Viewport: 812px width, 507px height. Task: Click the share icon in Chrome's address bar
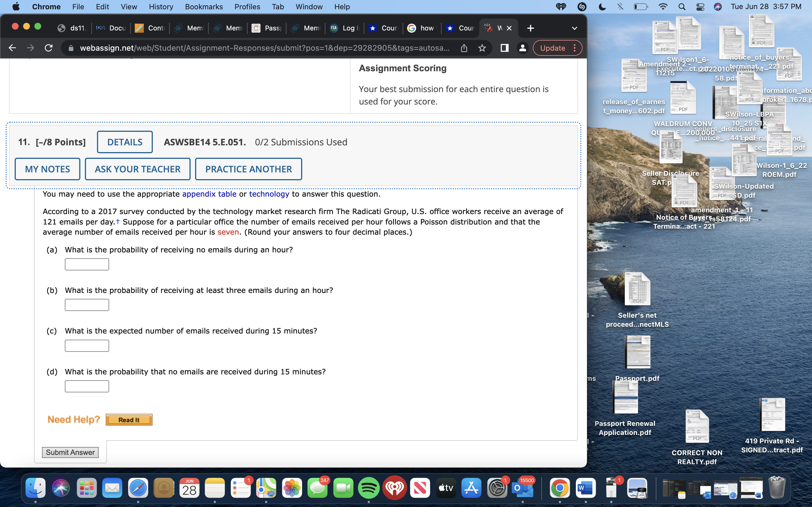click(x=464, y=48)
